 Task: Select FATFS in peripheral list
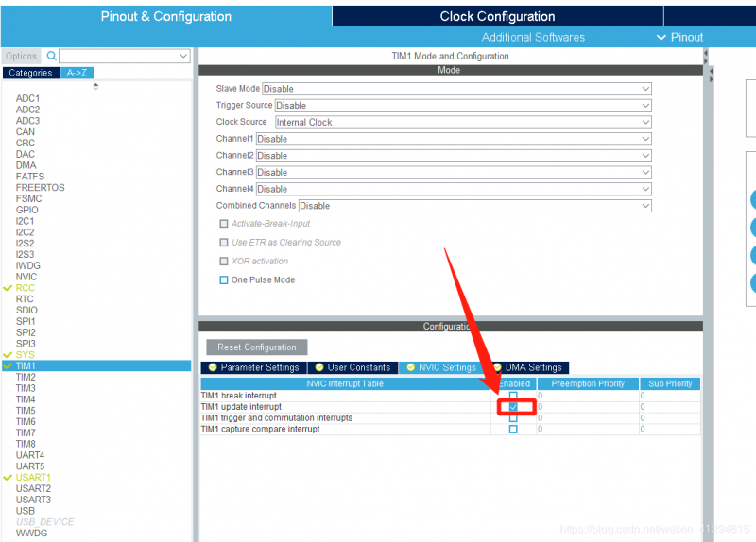pos(30,177)
